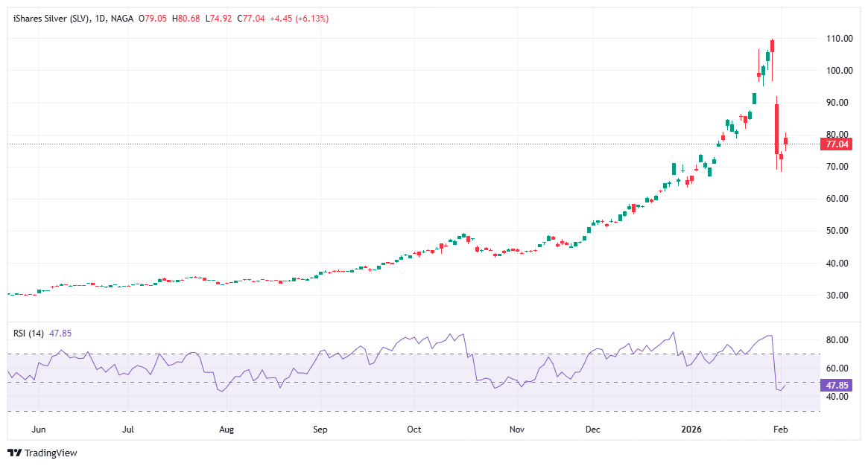The height and width of the screenshot is (466, 868).
Task: Click the Oct label on the time axis
Action: pyautogui.click(x=414, y=430)
